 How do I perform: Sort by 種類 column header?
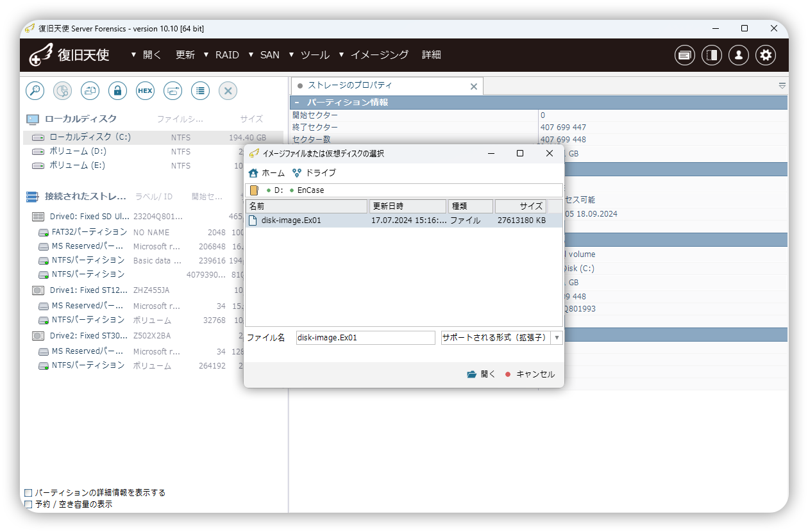click(471, 206)
